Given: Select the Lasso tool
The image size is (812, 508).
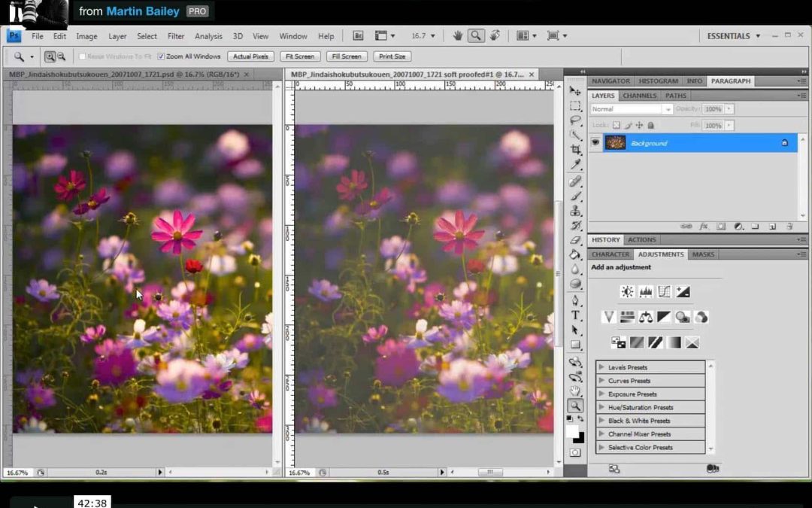Looking at the screenshot, I should pyautogui.click(x=576, y=120).
